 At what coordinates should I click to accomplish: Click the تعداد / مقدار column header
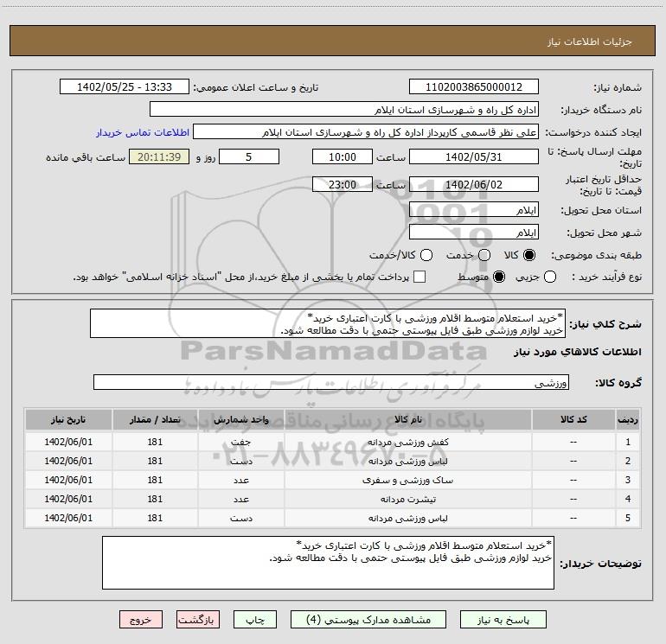coord(155,419)
